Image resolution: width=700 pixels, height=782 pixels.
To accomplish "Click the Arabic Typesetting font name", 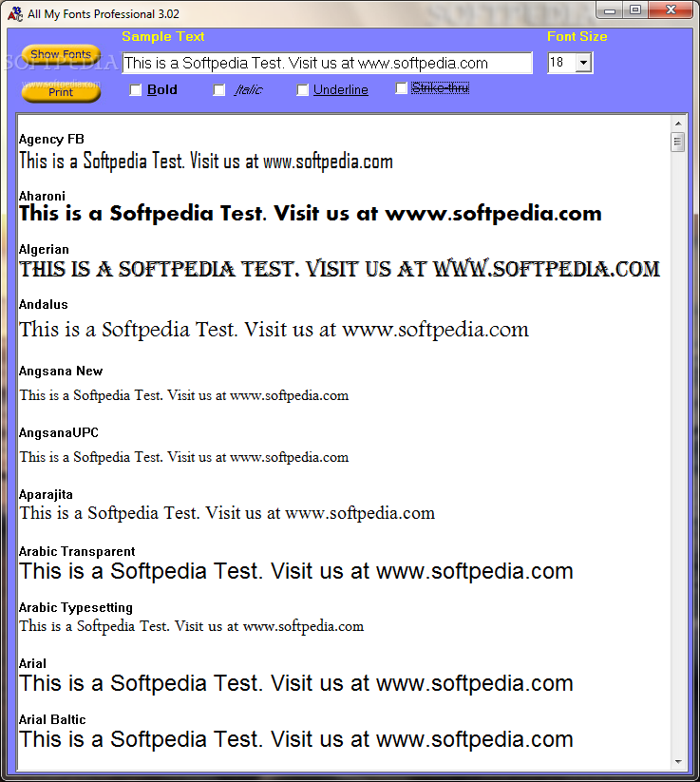I will 76,608.
